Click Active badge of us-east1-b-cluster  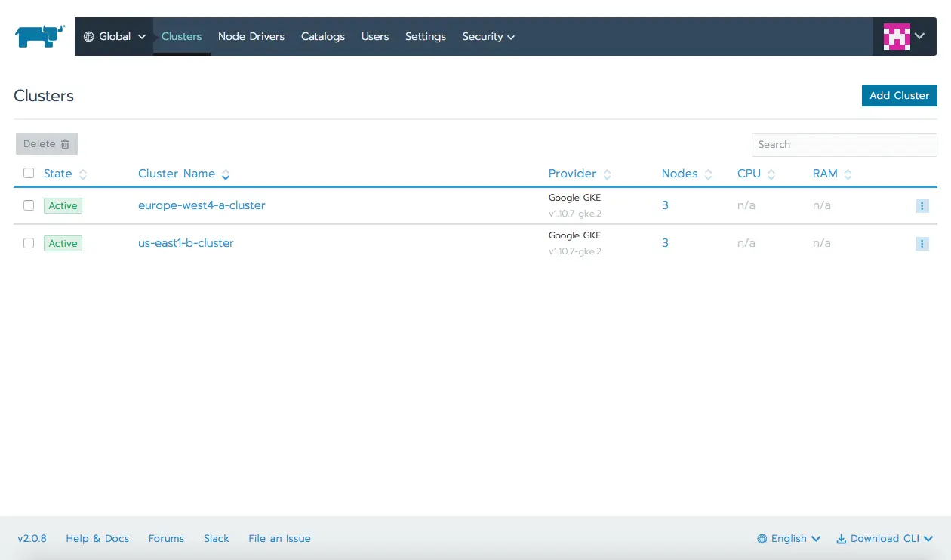pyautogui.click(x=63, y=243)
